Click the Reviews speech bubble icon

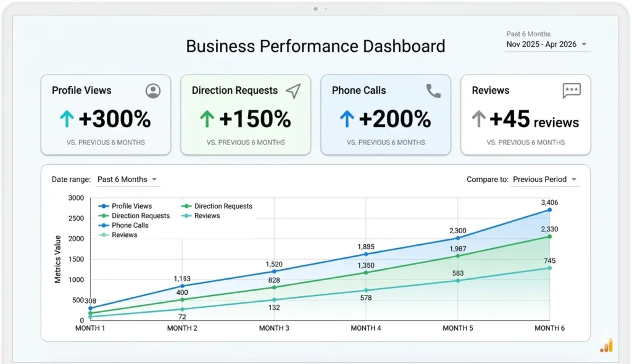(572, 90)
